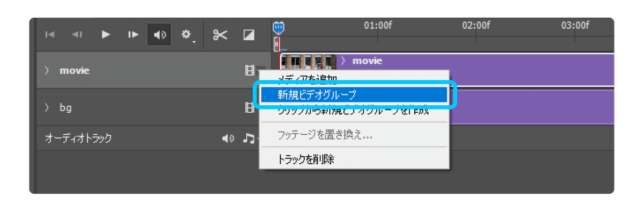Click the 01:00f mark on the ruler
Viewport: 644px width, 212px height.
point(378,25)
